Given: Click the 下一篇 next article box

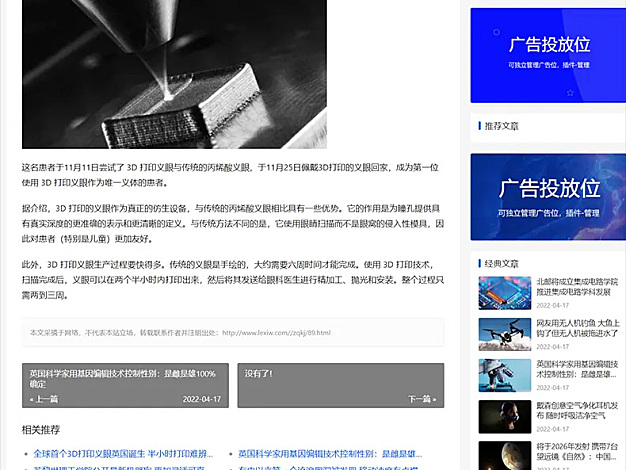Looking at the screenshot, I should (340, 385).
